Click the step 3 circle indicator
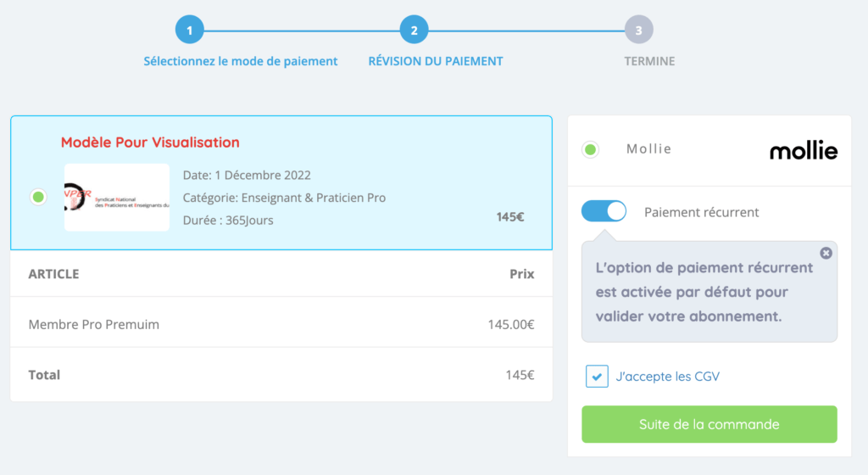This screenshot has height=475, width=868. pyautogui.click(x=638, y=31)
